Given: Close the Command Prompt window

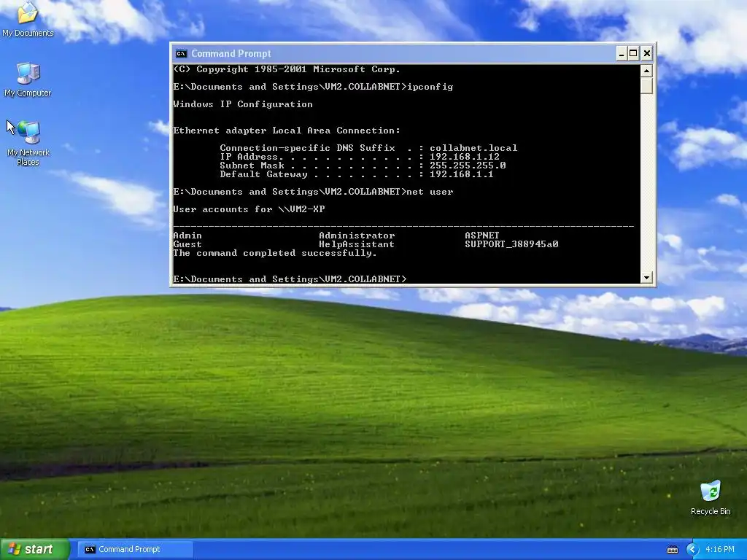Looking at the screenshot, I should 646,53.
